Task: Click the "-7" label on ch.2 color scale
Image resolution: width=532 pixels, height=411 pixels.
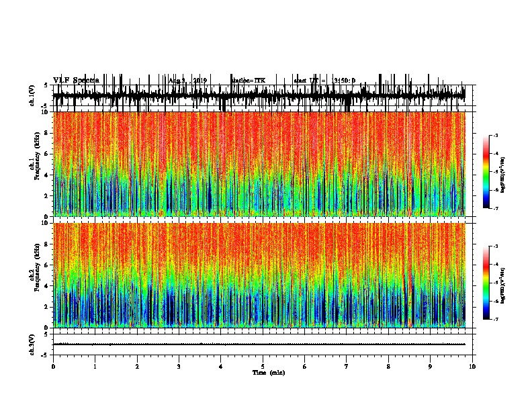Action: 496,320
